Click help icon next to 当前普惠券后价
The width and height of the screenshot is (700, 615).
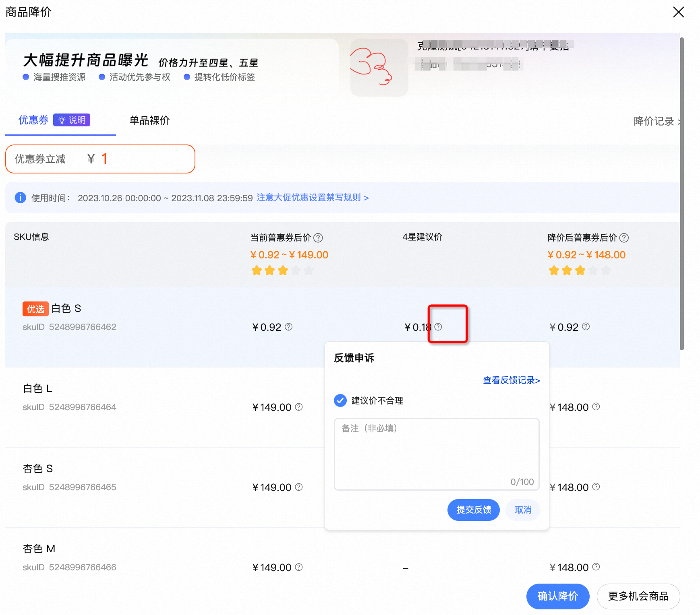click(318, 238)
